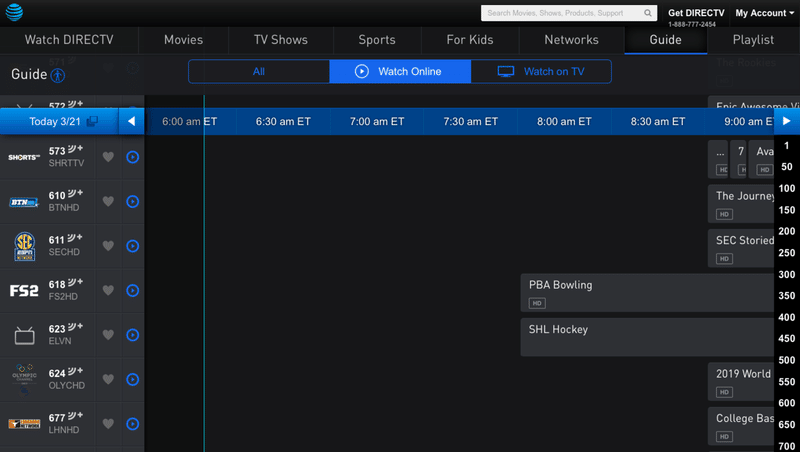Click the SHORTS channel logo
Screen dimensions: 800x452
click(24, 157)
